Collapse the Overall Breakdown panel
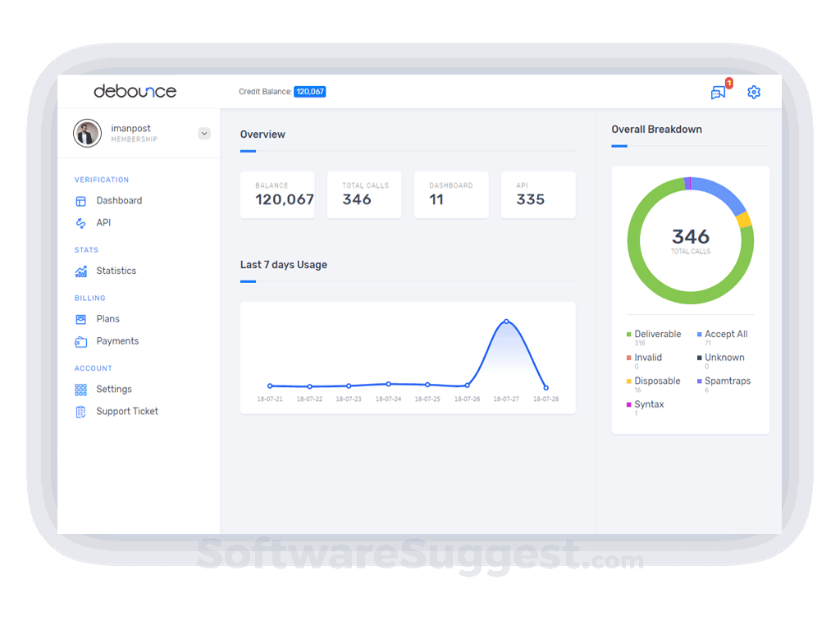This screenshot has height=634, width=840. 656,129
